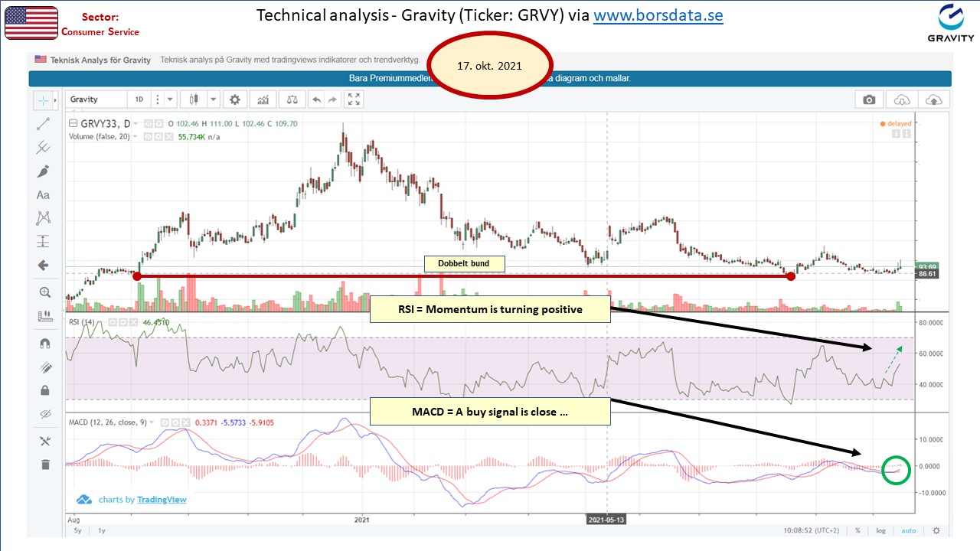The width and height of the screenshot is (980, 551).
Task: Open the TradingView link
Action: 161,500
